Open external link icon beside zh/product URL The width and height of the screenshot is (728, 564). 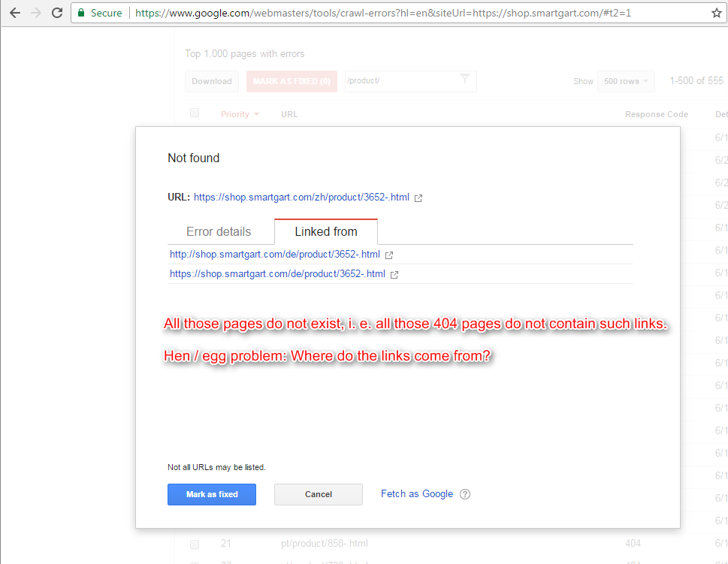pyautogui.click(x=418, y=198)
